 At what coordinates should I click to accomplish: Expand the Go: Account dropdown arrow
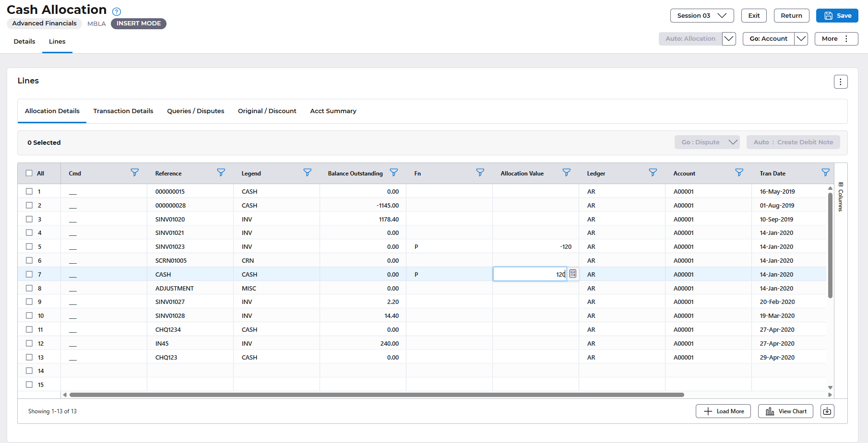(x=801, y=39)
